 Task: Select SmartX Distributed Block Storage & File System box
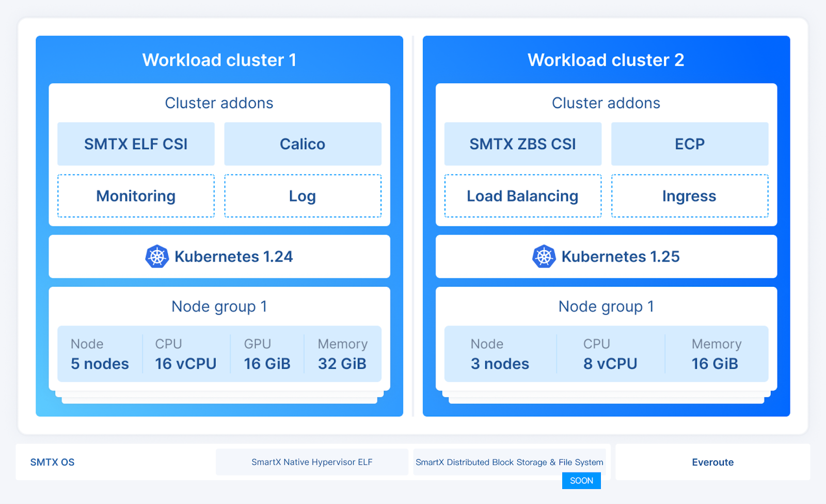tap(510, 462)
